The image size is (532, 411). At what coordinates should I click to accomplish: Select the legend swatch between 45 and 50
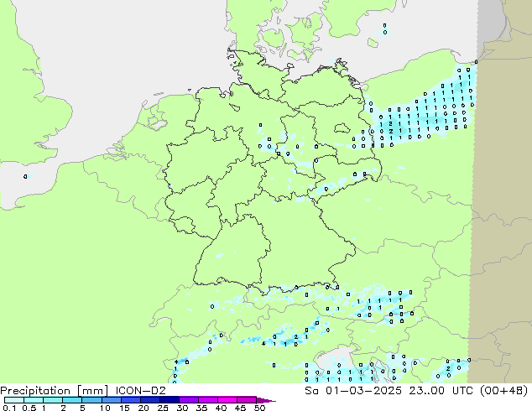click(247, 400)
